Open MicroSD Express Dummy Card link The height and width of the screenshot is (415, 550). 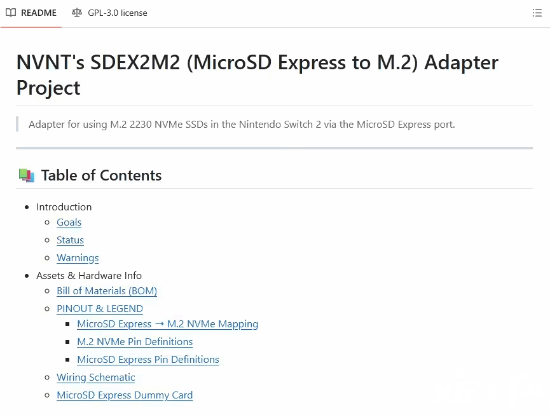[125, 395]
